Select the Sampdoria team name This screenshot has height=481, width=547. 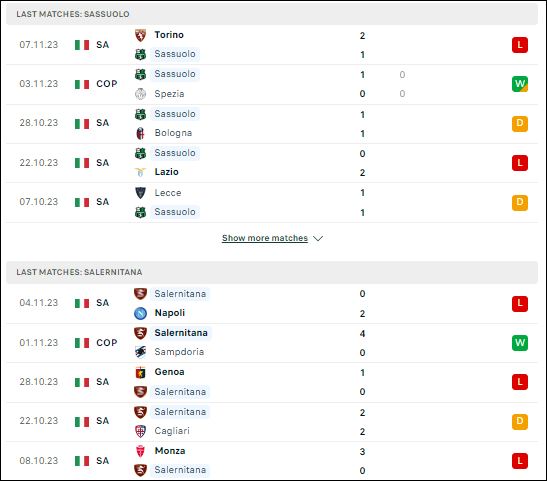point(179,352)
